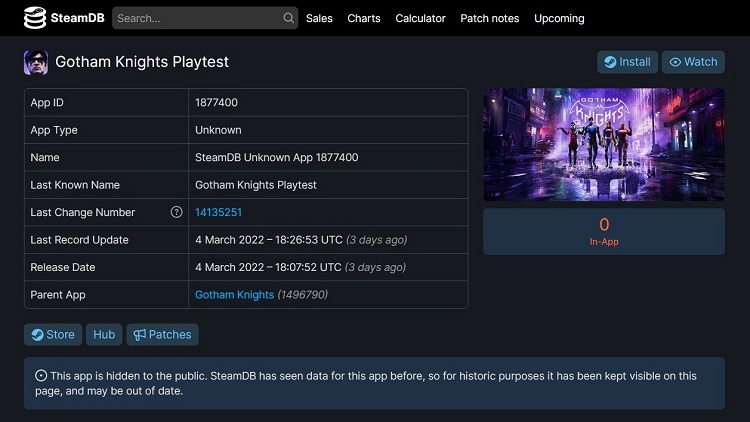Click the Store button
Screen dimensions: 750x422
pos(53,334)
